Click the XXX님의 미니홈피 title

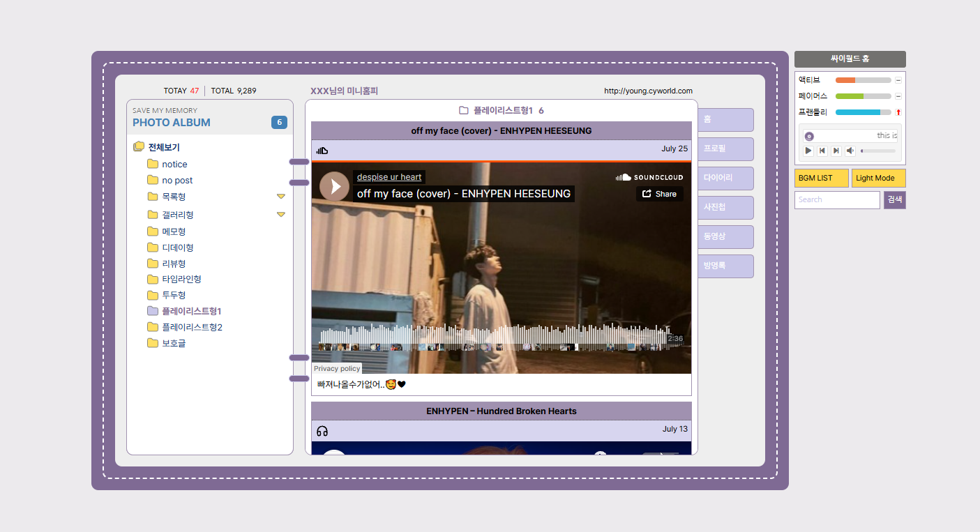coord(344,91)
